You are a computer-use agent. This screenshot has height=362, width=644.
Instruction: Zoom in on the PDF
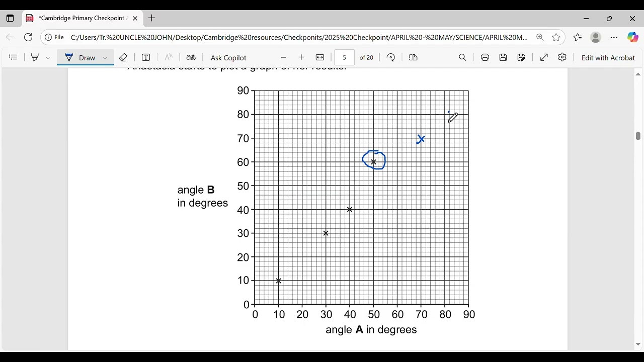click(301, 58)
